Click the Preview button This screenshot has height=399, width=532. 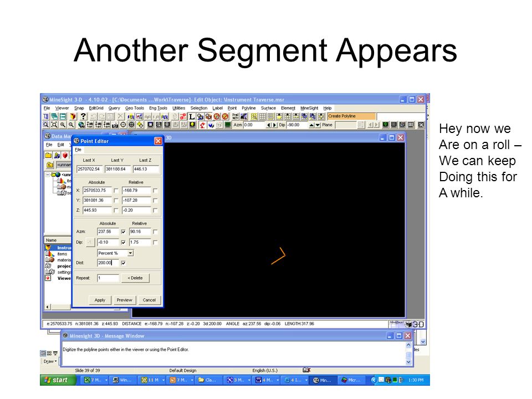click(124, 300)
